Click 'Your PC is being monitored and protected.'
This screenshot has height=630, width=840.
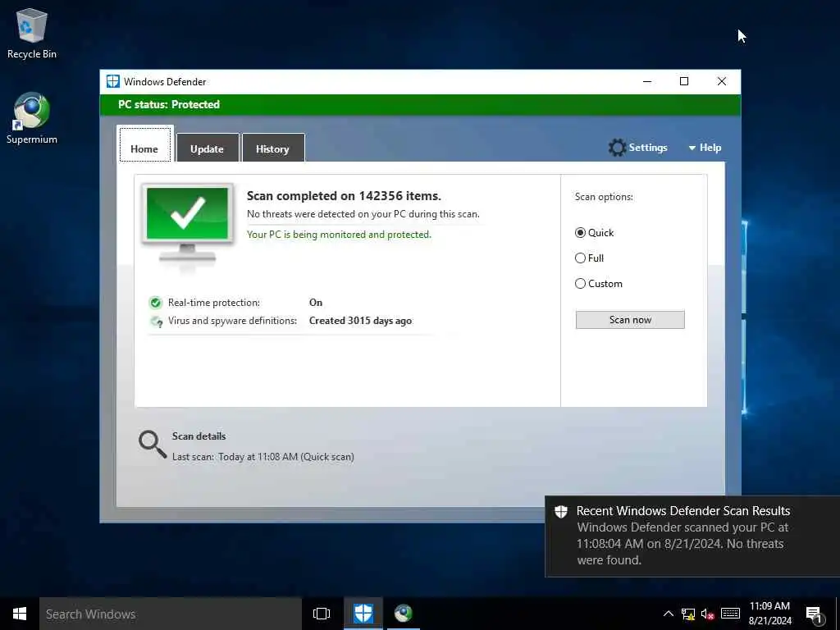point(339,235)
